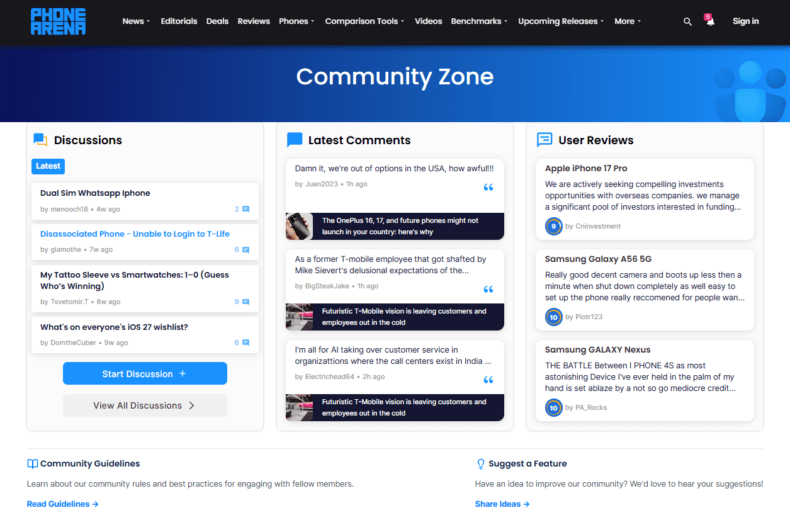Open the Samsung GALAXY Nexus review
The height and width of the screenshot is (532, 790).
pyautogui.click(x=598, y=350)
